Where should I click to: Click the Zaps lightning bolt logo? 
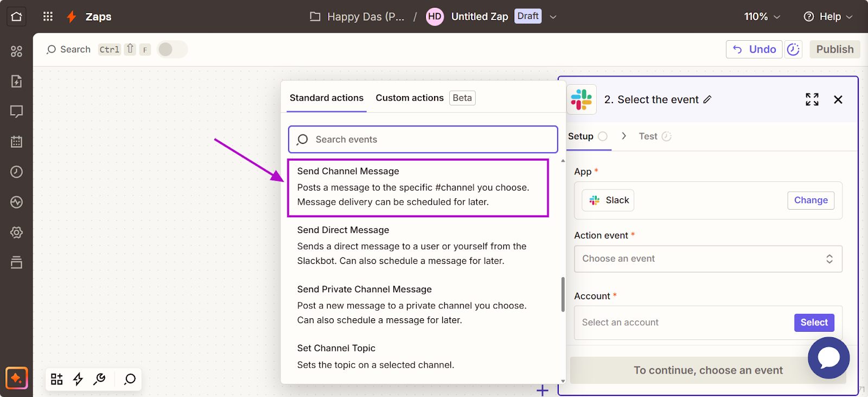click(x=71, y=17)
